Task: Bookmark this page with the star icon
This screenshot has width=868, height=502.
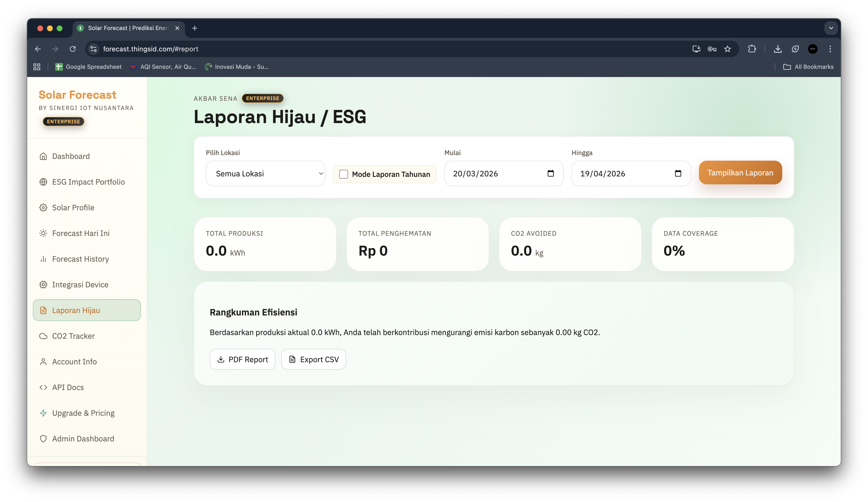Action: tap(727, 49)
